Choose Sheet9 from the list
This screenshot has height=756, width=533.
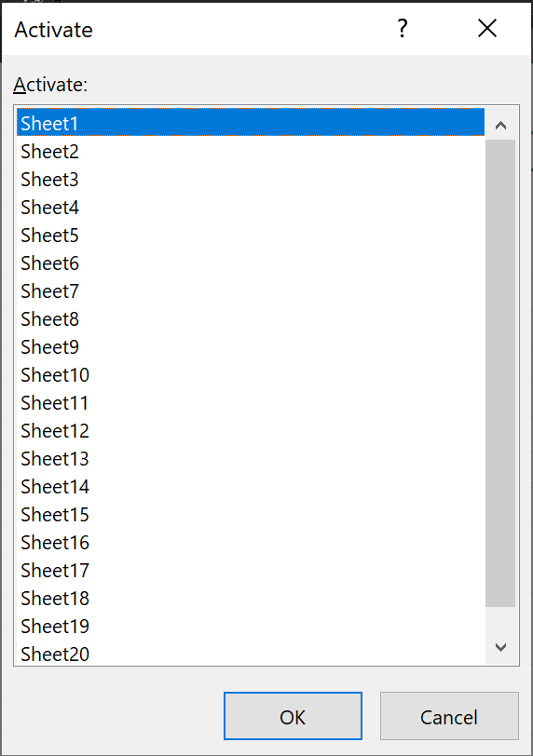(251, 347)
